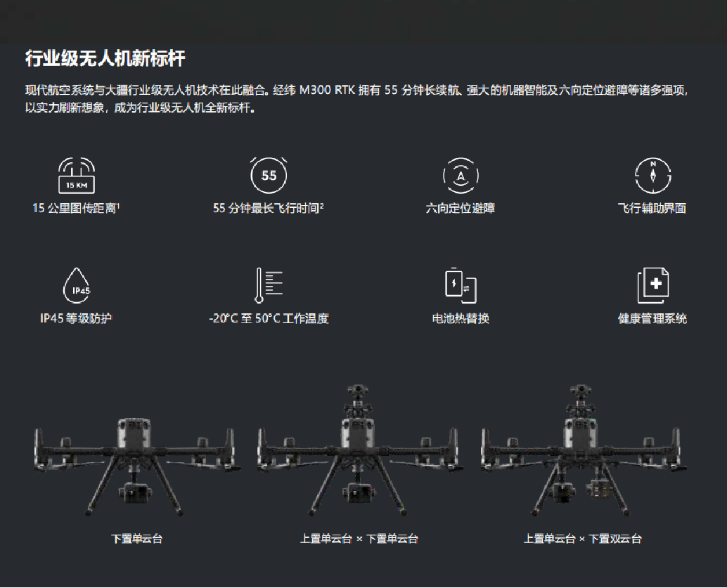Click the 健康管理系统 label
The height and width of the screenshot is (588, 727).
click(652, 318)
